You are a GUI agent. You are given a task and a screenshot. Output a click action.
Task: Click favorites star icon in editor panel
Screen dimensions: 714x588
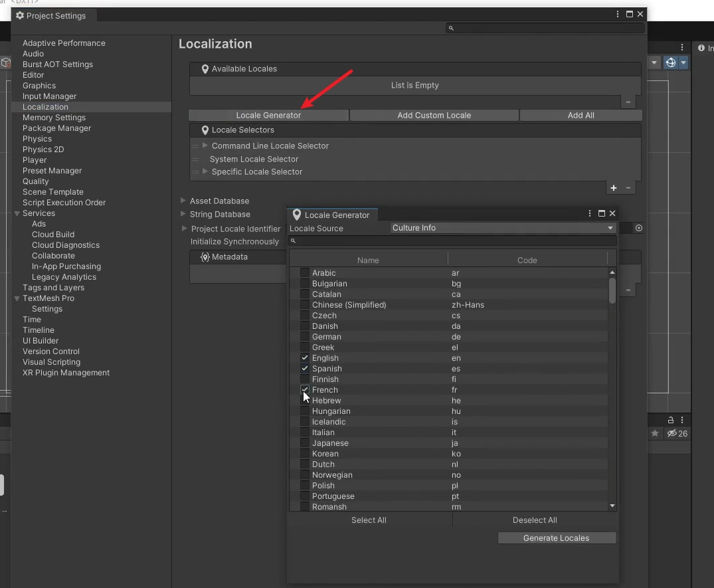coord(655,433)
